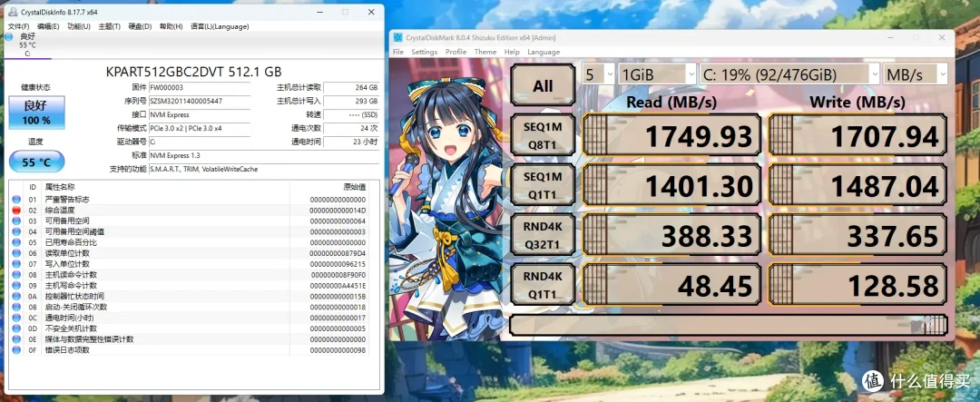Click the SEQ1M Q8T1 write result 1707.94
Screen dimensions: 980x402
click(x=857, y=135)
